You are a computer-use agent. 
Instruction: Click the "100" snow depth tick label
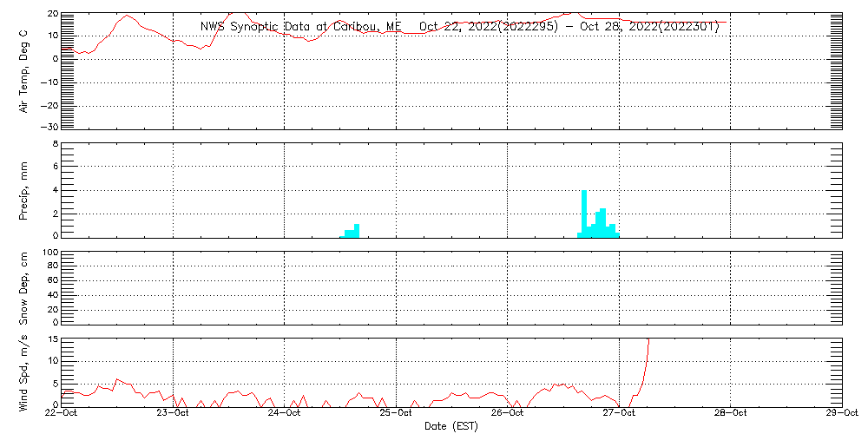[x=49, y=253]
